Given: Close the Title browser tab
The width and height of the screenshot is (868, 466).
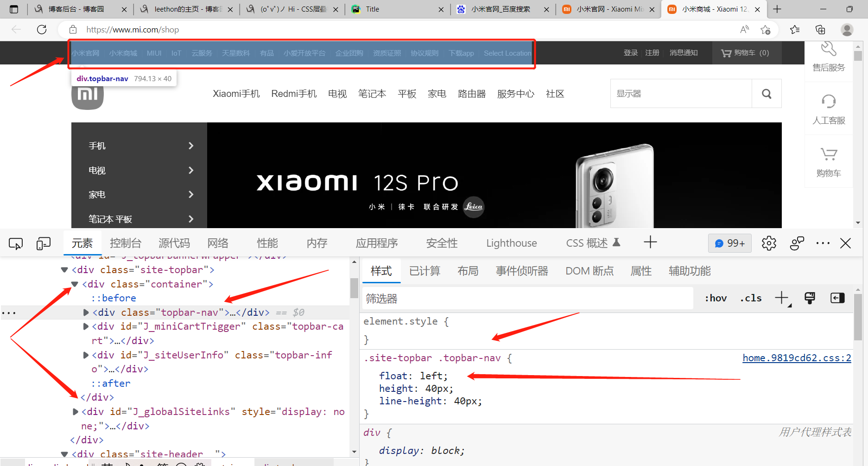Looking at the screenshot, I should [441, 9].
